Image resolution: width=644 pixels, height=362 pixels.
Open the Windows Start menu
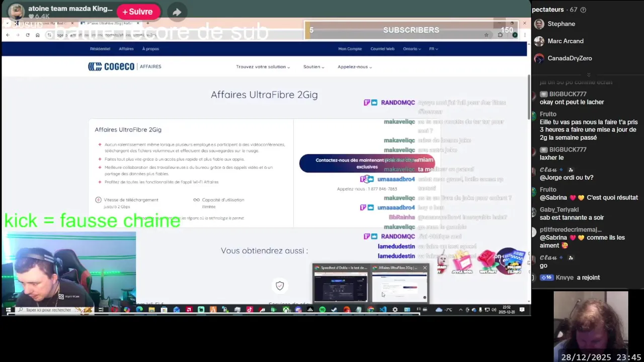8,310
